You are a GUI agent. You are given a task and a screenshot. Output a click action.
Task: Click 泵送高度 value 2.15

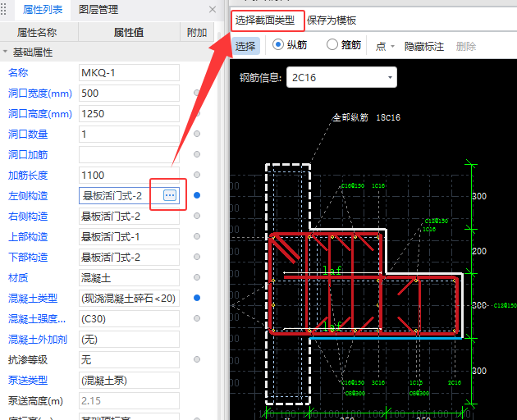[129, 400]
